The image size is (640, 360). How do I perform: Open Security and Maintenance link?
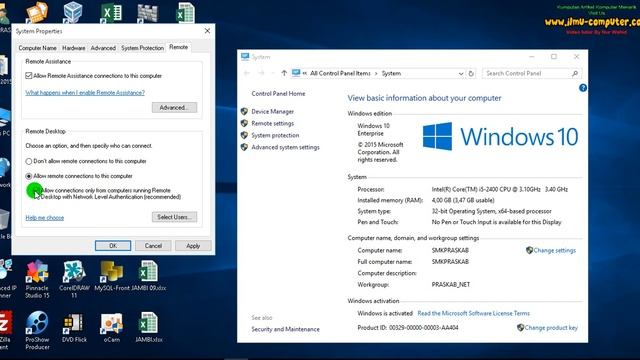tap(285, 329)
